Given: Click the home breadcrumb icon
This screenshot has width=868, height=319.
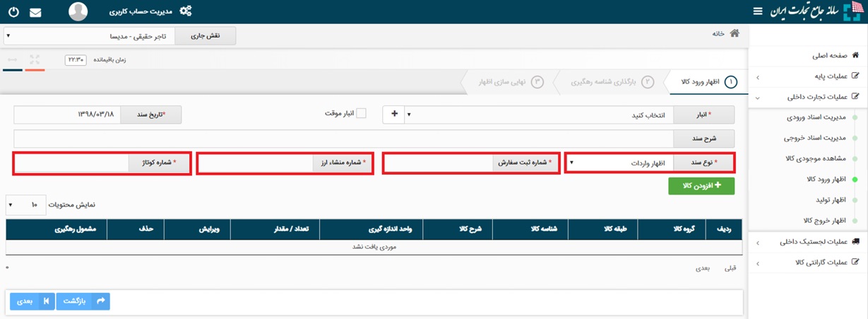Looking at the screenshot, I should [735, 33].
